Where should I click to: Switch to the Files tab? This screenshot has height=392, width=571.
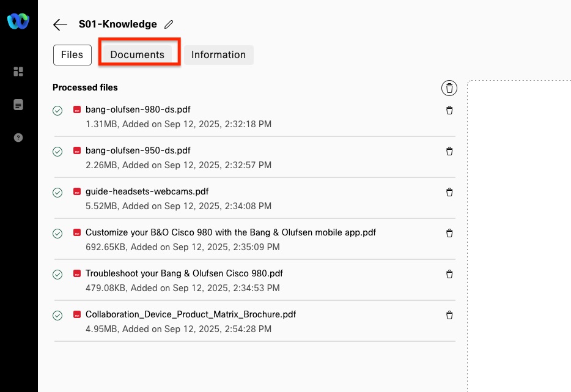click(x=72, y=54)
